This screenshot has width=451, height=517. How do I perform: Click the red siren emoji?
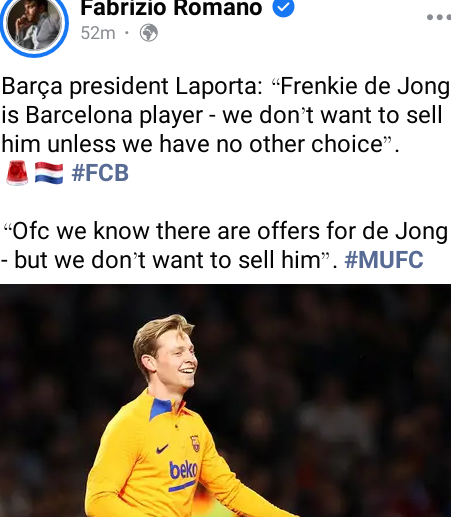[17, 173]
